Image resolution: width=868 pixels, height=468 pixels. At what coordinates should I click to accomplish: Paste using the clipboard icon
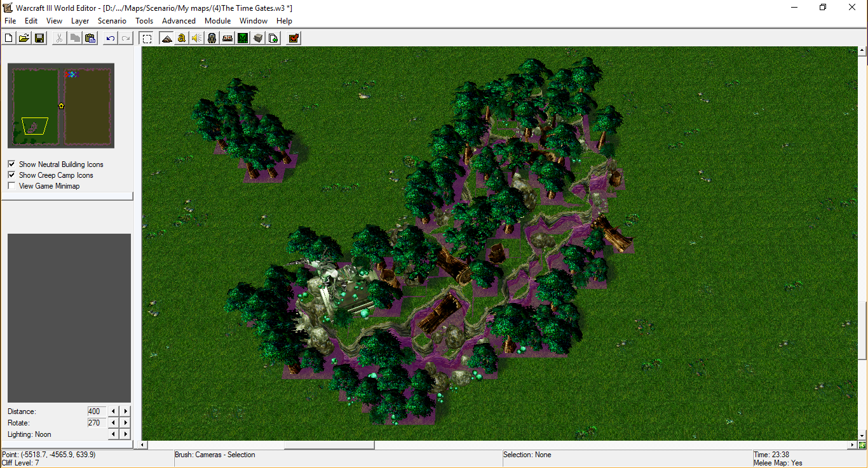click(x=90, y=38)
